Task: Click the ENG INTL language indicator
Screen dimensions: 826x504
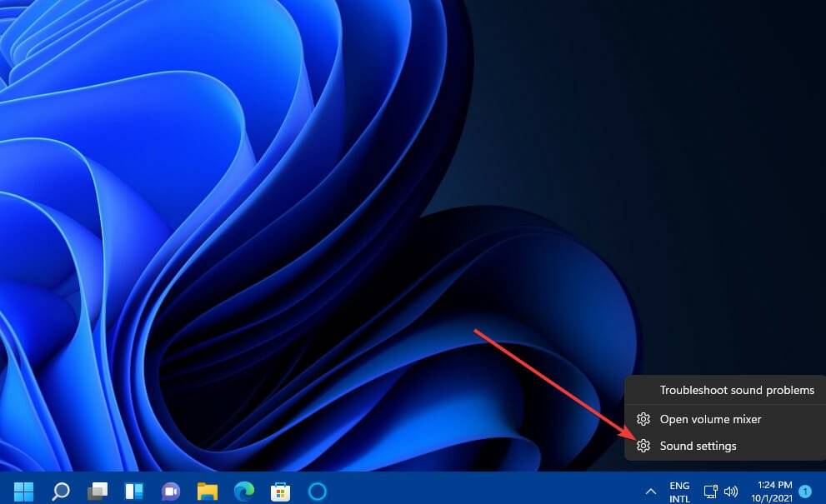Action: pos(679,490)
